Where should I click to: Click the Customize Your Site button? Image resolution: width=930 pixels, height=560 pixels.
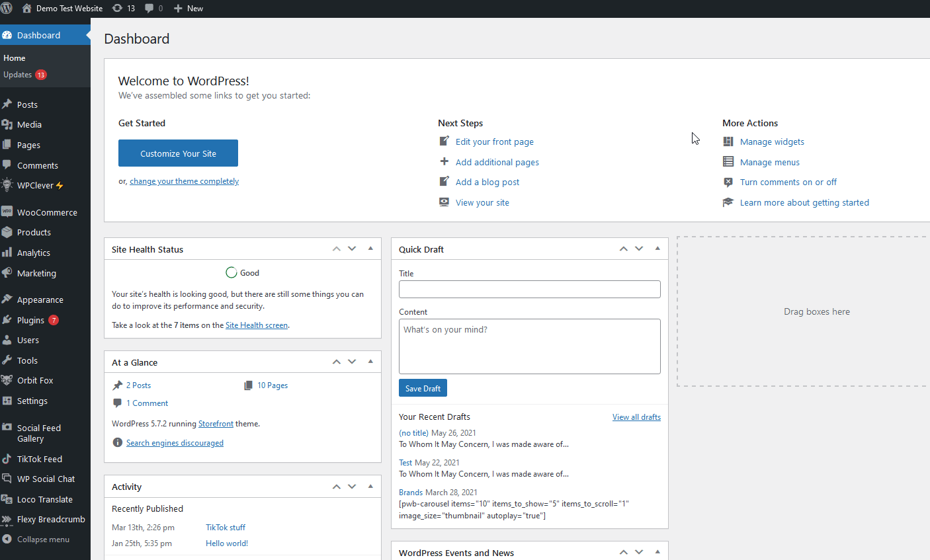point(177,153)
